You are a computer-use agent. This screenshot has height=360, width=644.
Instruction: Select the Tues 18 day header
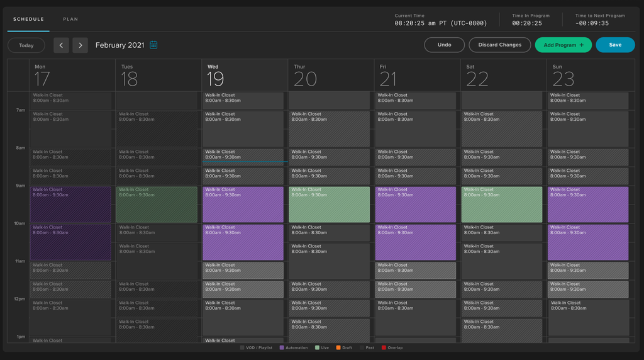(x=158, y=75)
